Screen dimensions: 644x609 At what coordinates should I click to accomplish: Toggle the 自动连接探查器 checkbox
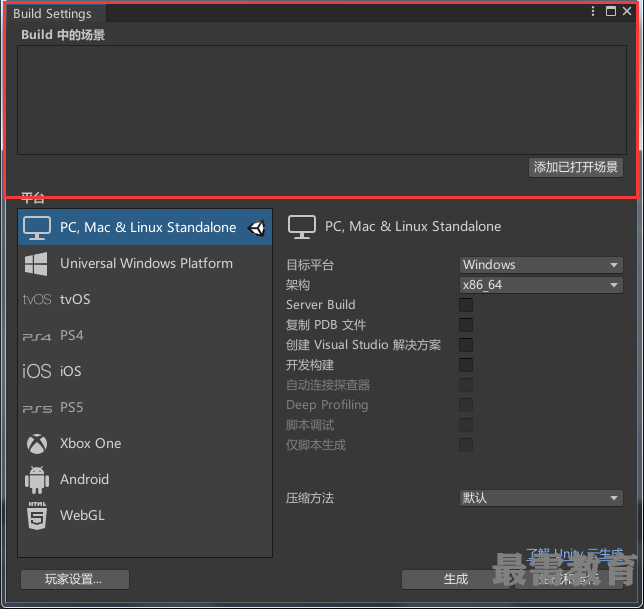point(466,385)
